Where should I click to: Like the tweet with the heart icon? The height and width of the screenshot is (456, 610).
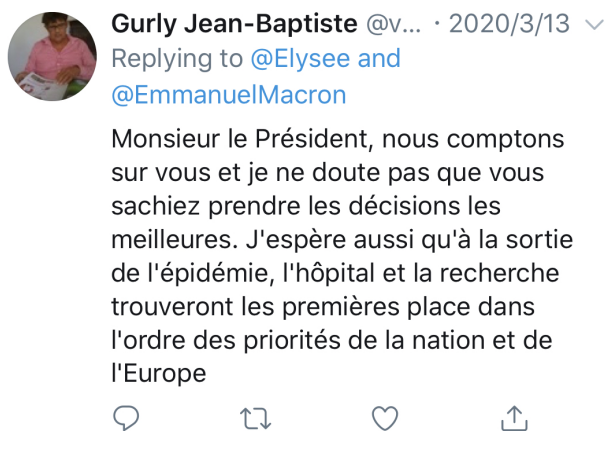[x=383, y=416]
